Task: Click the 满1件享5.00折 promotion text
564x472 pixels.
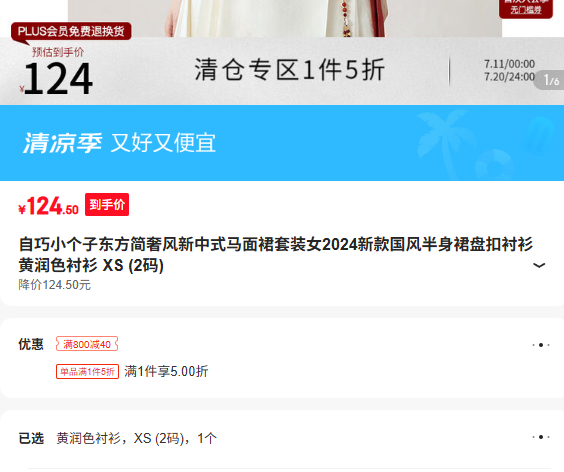Action: 166,371
